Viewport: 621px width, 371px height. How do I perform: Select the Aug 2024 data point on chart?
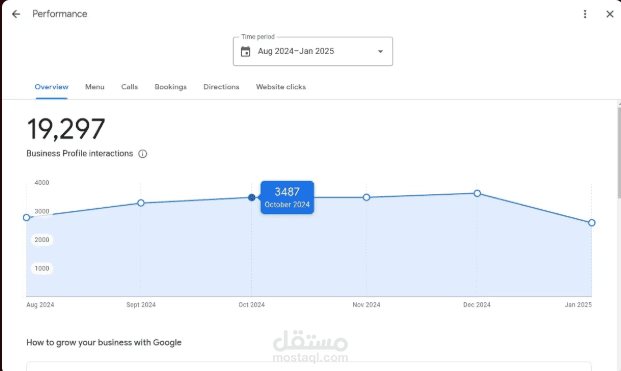27,217
